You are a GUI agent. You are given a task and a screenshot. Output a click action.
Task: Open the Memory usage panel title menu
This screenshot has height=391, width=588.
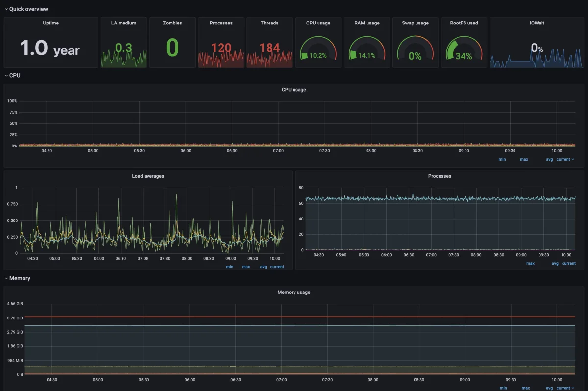(x=294, y=292)
